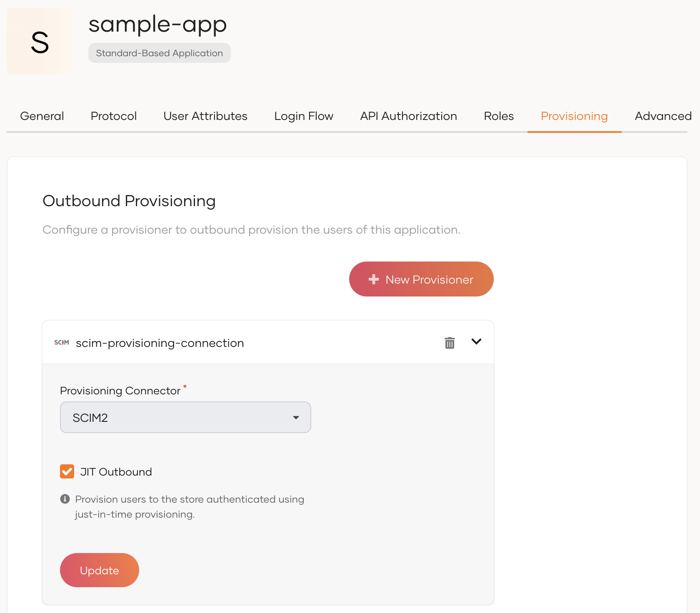This screenshot has width=700, height=613.
Task: Click the plus icon on New Provisioner
Action: pos(374,279)
